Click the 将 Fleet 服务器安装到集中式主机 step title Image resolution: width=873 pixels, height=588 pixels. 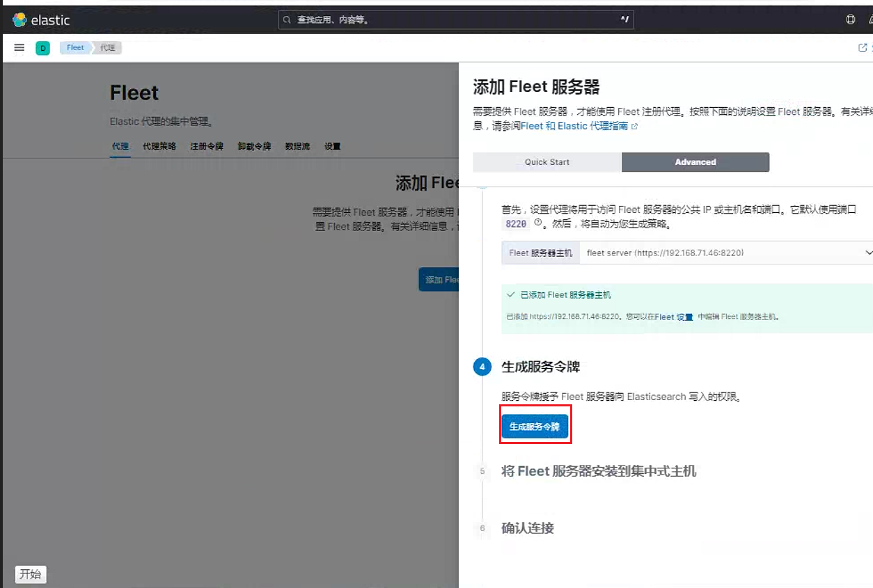(x=599, y=471)
